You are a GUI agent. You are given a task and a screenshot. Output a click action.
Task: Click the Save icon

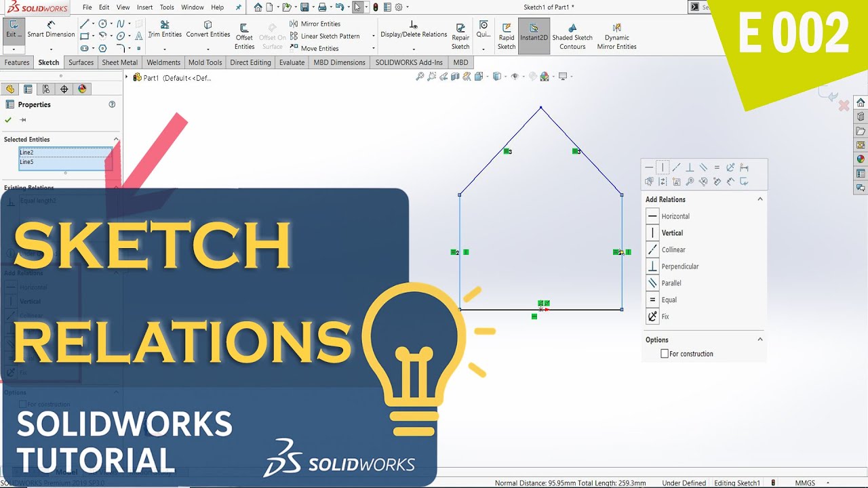coord(304,7)
